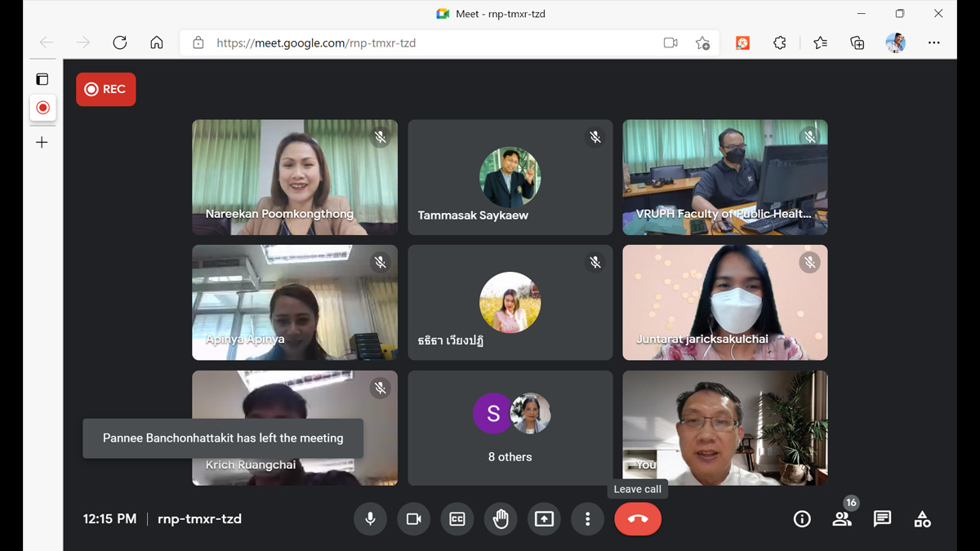Click the red REC recording indicator

[x=106, y=90]
